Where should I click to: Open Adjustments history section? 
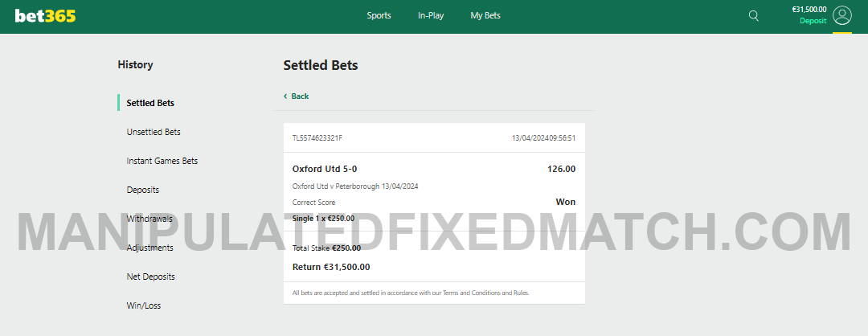click(x=150, y=248)
